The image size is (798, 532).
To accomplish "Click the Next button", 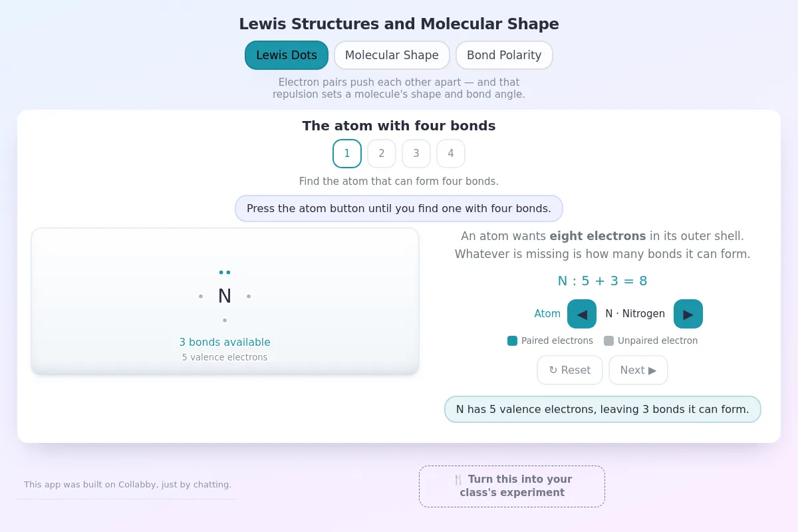I will pyautogui.click(x=638, y=370).
